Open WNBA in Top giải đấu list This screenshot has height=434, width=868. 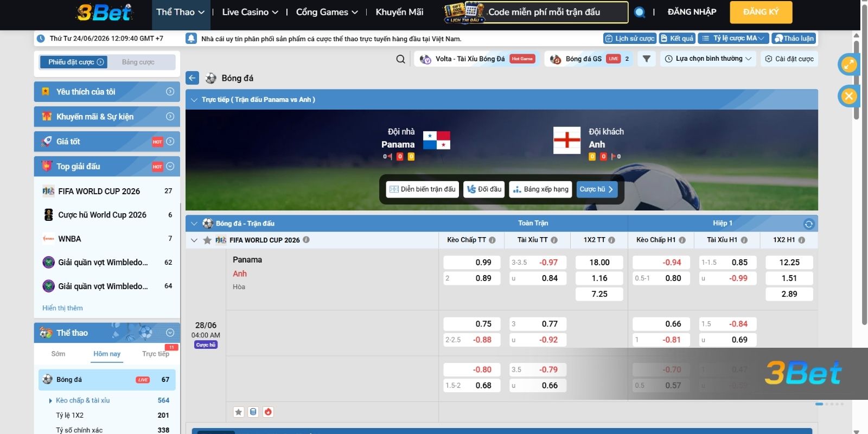tap(107, 239)
